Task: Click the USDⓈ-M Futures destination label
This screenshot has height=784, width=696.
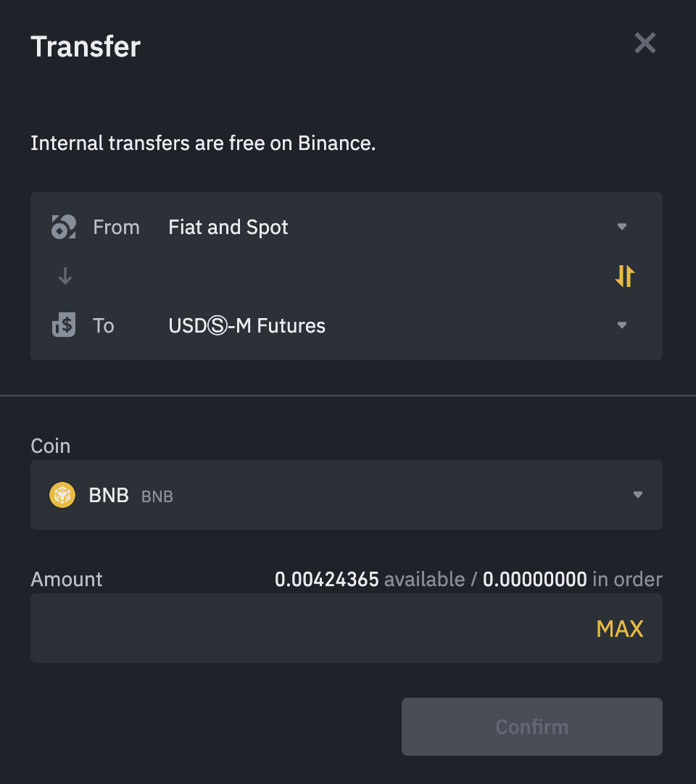Action: pyautogui.click(x=246, y=325)
